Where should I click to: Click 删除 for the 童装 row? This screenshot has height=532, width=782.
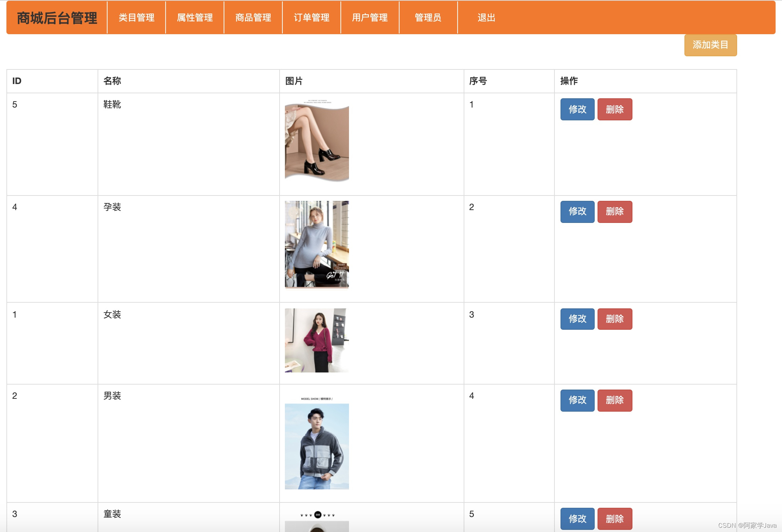[615, 519]
